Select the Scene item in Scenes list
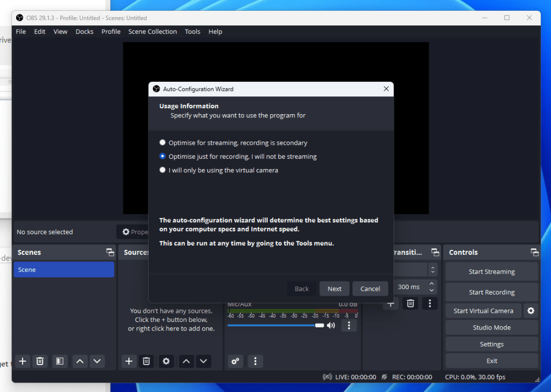The image size is (551, 392). (64, 269)
